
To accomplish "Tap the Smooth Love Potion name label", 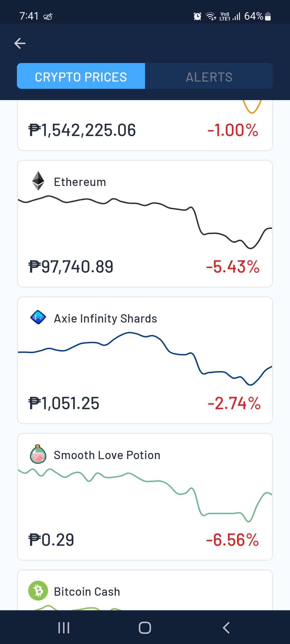I will coord(107,455).
